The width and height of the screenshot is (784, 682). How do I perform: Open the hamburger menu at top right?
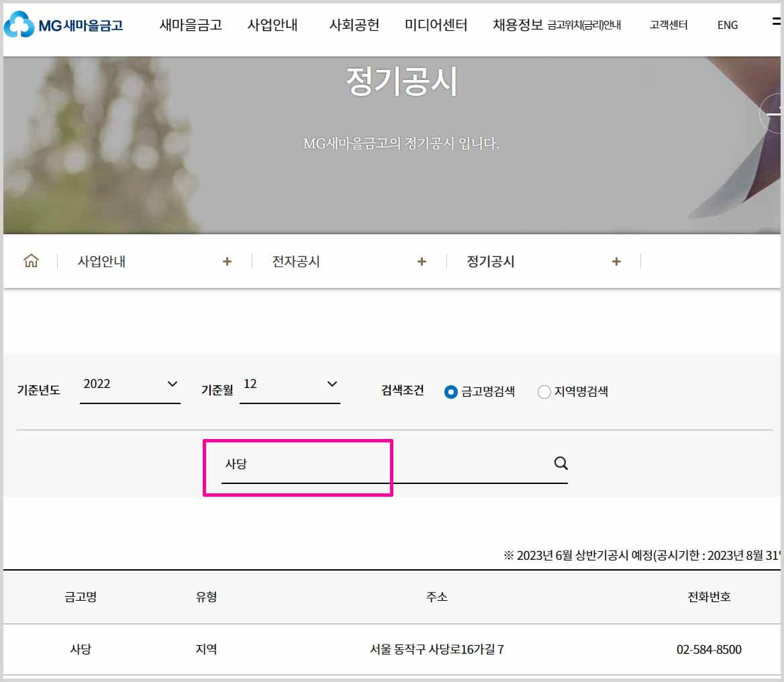(x=775, y=20)
